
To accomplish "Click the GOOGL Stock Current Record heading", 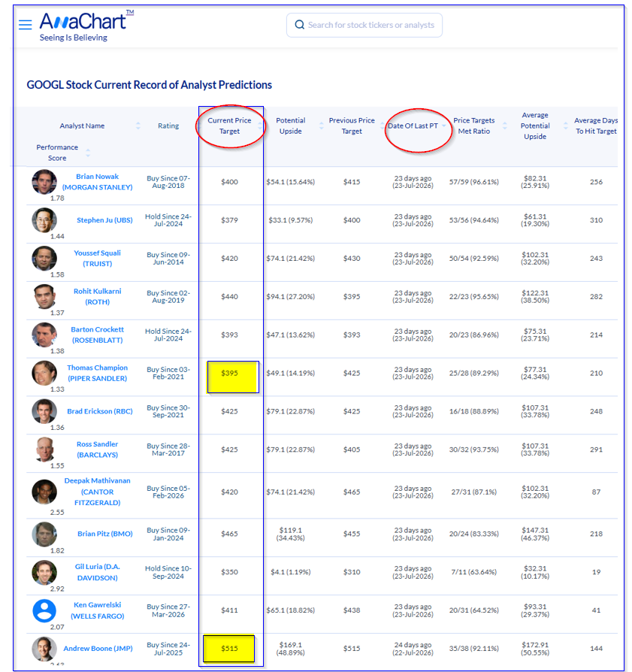I will pos(149,85).
